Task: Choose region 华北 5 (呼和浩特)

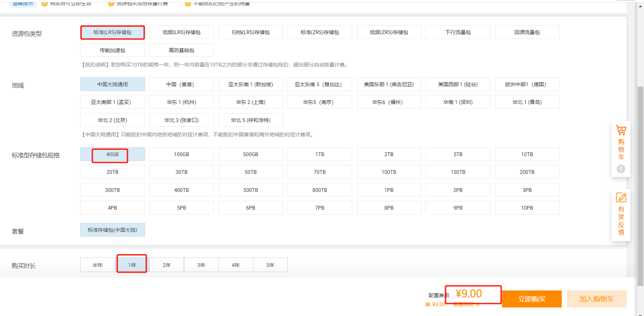Action: pos(251,120)
